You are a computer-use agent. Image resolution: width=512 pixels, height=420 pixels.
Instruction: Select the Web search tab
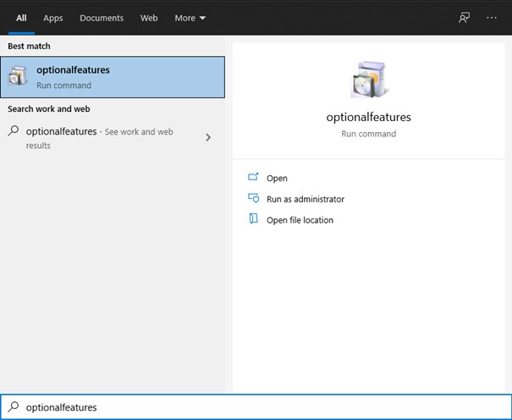pyautogui.click(x=149, y=18)
